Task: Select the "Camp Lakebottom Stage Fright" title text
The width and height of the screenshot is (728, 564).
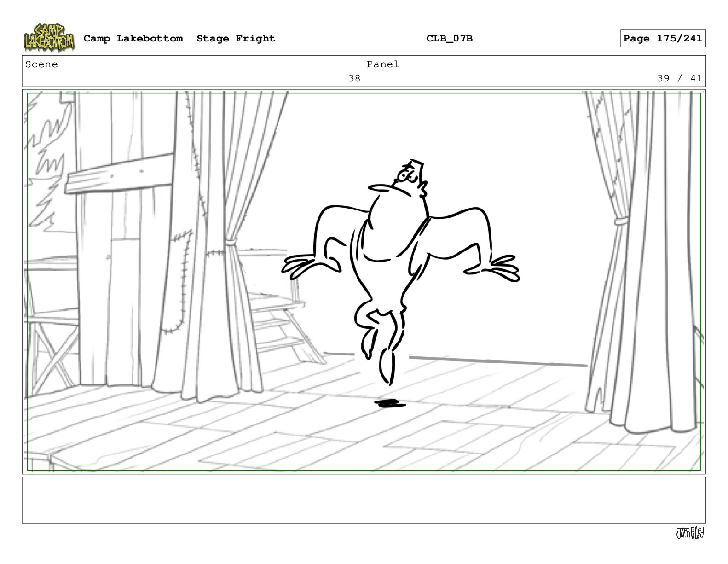Action: 179,39
